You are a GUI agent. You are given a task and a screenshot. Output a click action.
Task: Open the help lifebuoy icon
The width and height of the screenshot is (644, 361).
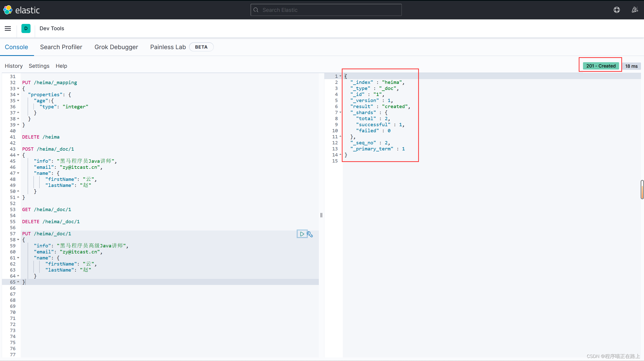(617, 10)
